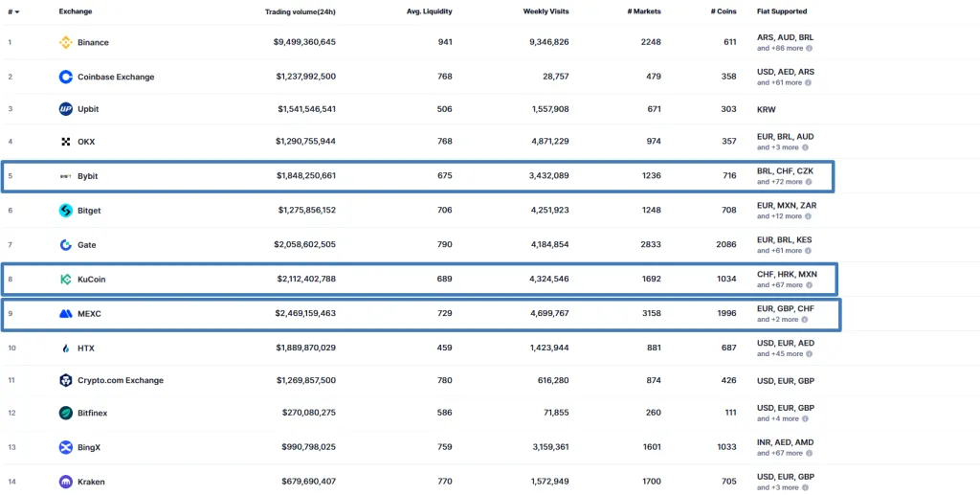Click the Kraken logo icon

[x=66, y=482]
